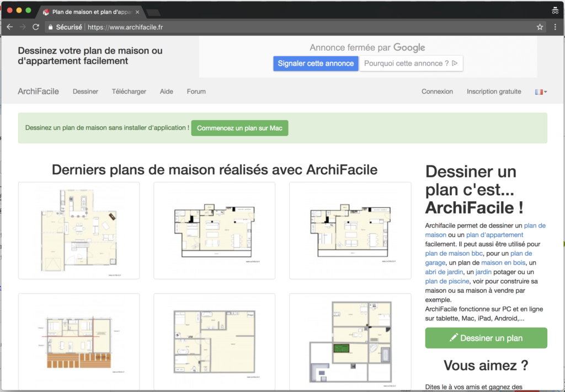This screenshot has height=392, width=565.
Task: Open the French flag language dropdown
Action: point(541,92)
